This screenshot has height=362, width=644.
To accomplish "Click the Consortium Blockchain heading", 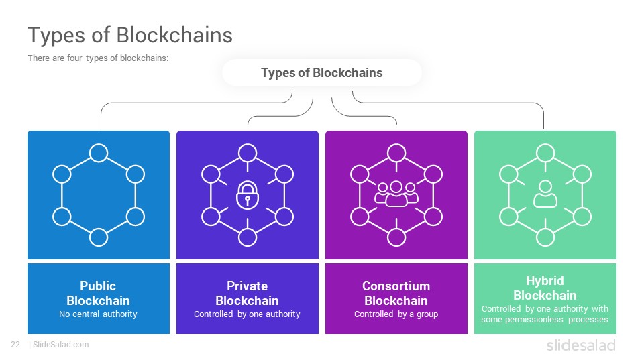I will [x=396, y=293].
